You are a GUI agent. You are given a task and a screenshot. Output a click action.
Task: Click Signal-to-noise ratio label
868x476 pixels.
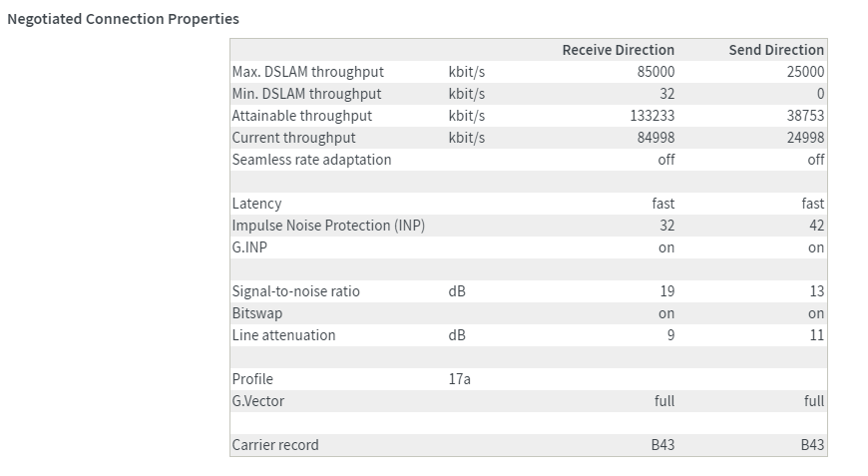(x=295, y=291)
